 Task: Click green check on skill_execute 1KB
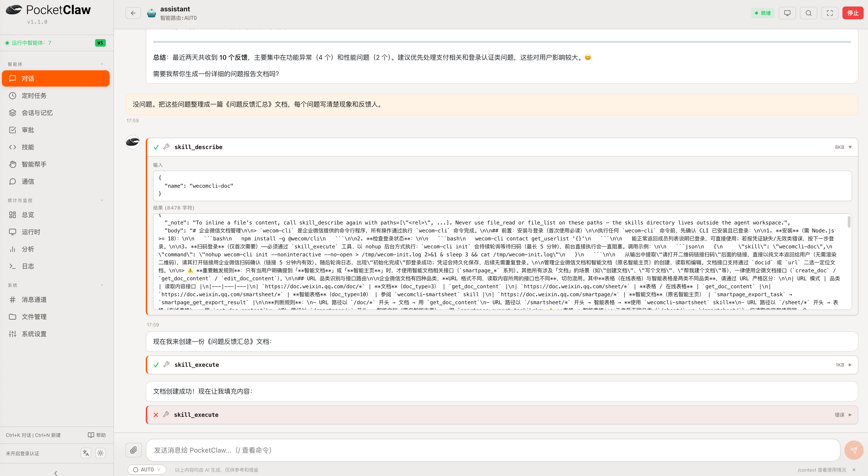[156, 365]
